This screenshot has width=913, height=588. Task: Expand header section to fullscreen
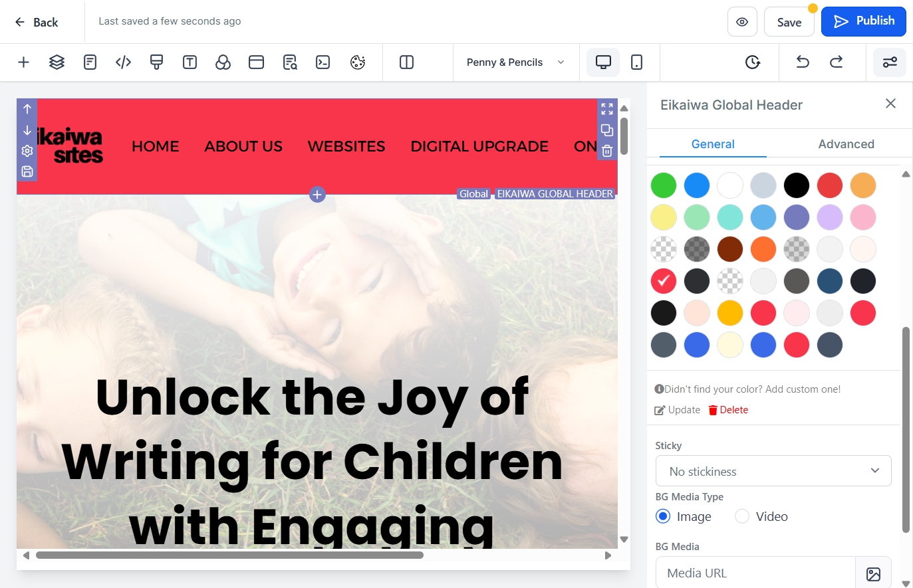607,109
